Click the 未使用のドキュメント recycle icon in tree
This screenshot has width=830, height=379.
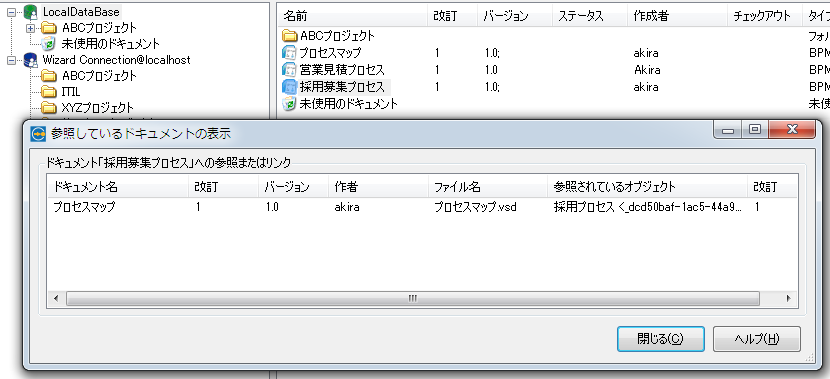click(x=49, y=43)
